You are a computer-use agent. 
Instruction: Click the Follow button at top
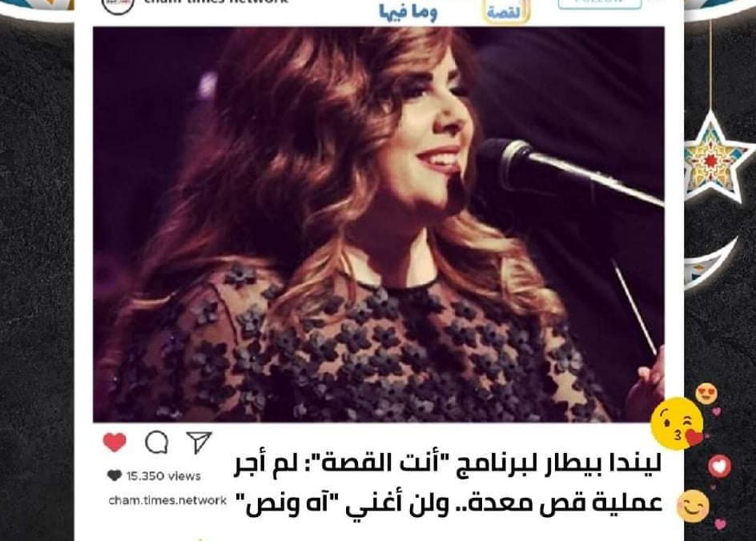[599, 3]
